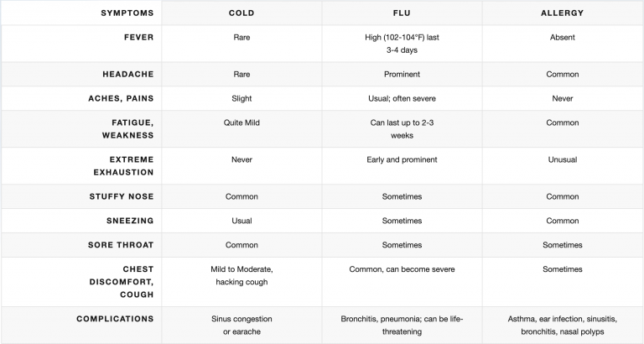Click the FATIGUE, WEAKNESS row label
The height and width of the screenshot is (344, 644).
click(128, 128)
